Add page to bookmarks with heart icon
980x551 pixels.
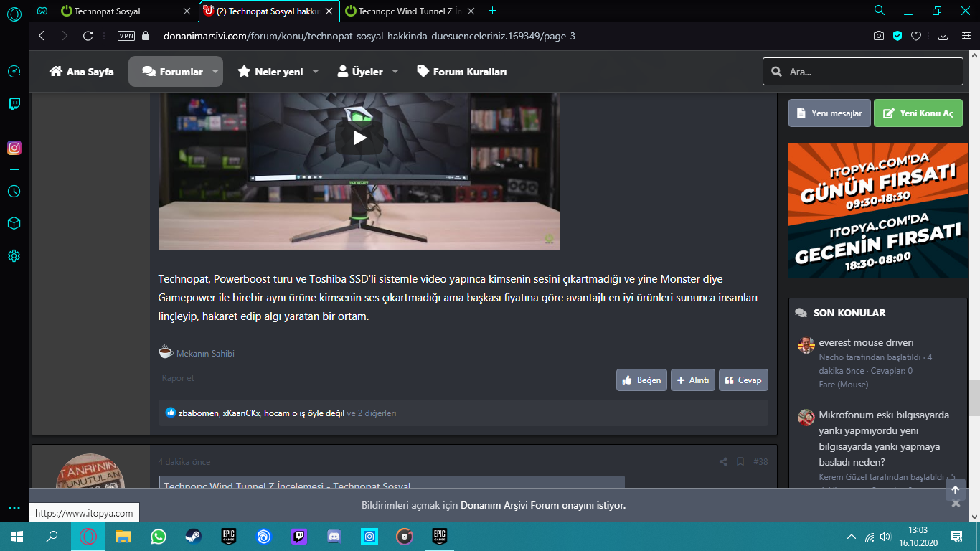pyautogui.click(x=916, y=36)
